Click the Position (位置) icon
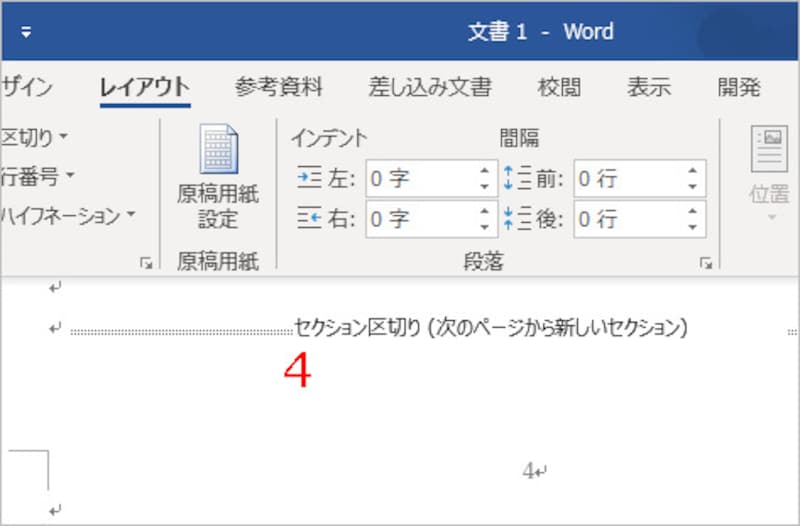Viewport: 800px width, 526px height. (x=769, y=150)
